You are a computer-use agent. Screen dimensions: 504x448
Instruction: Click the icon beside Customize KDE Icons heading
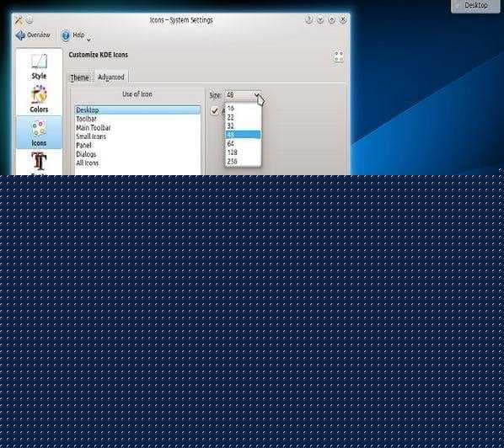339,56
